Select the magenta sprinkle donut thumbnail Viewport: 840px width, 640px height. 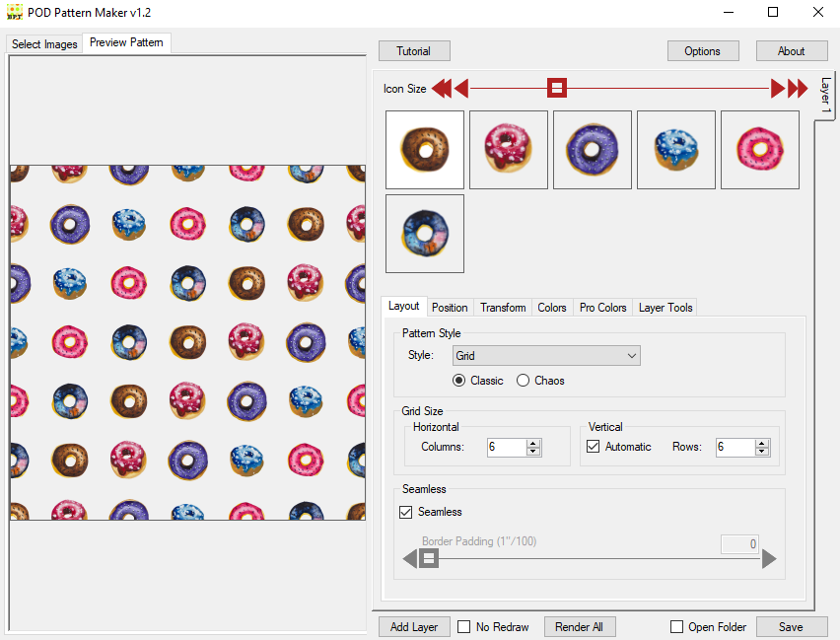coord(509,150)
